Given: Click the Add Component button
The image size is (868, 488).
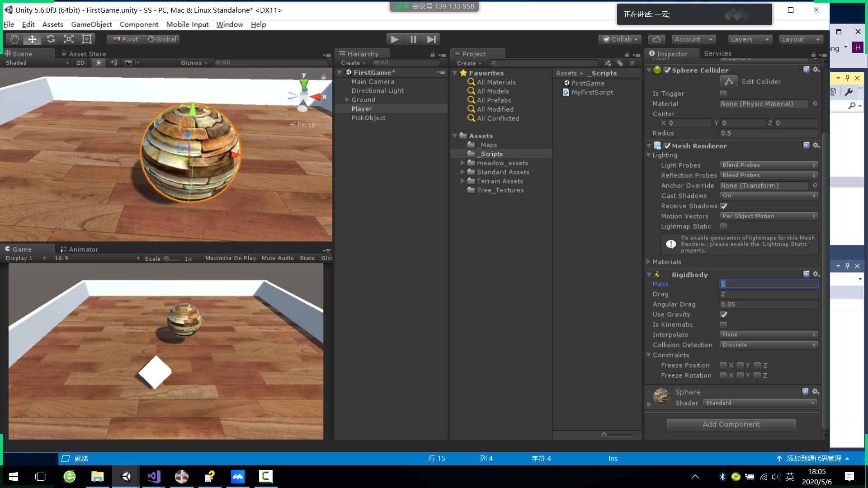Looking at the screenshot, I should tap(731, 424).
